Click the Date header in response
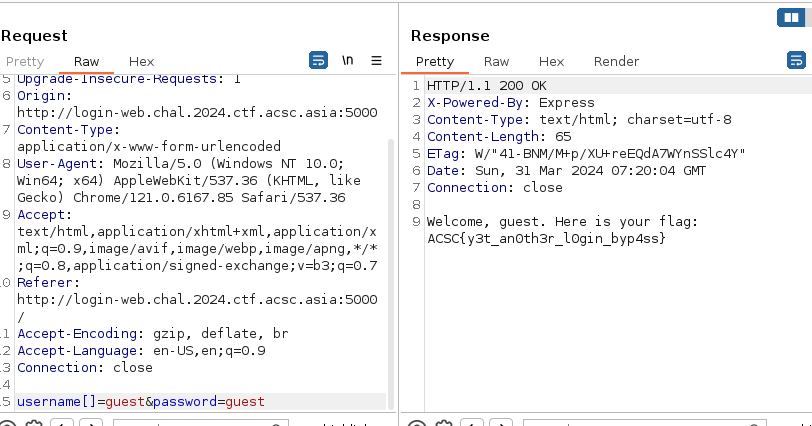Image resolution: width=812 pixels, height=426 pixels. [x=566, y=171]
